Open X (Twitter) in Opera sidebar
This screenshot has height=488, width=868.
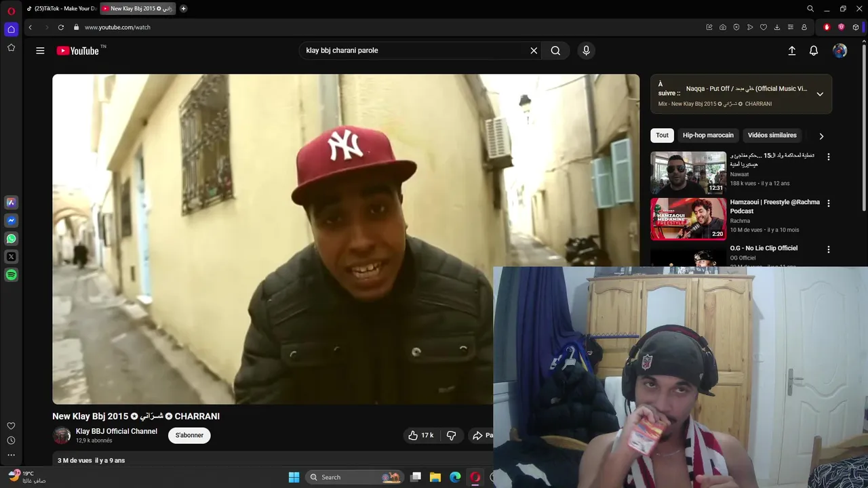pos(11,257)
